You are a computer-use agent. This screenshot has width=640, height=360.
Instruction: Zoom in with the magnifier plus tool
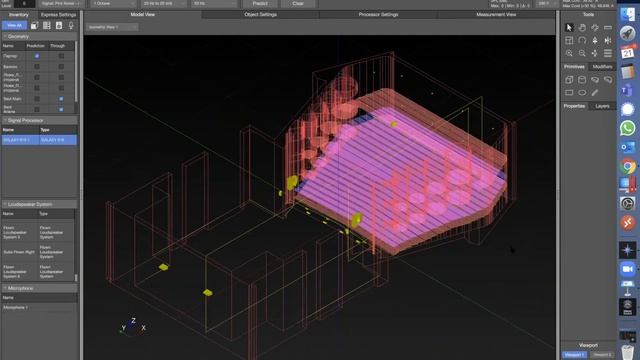569,53
